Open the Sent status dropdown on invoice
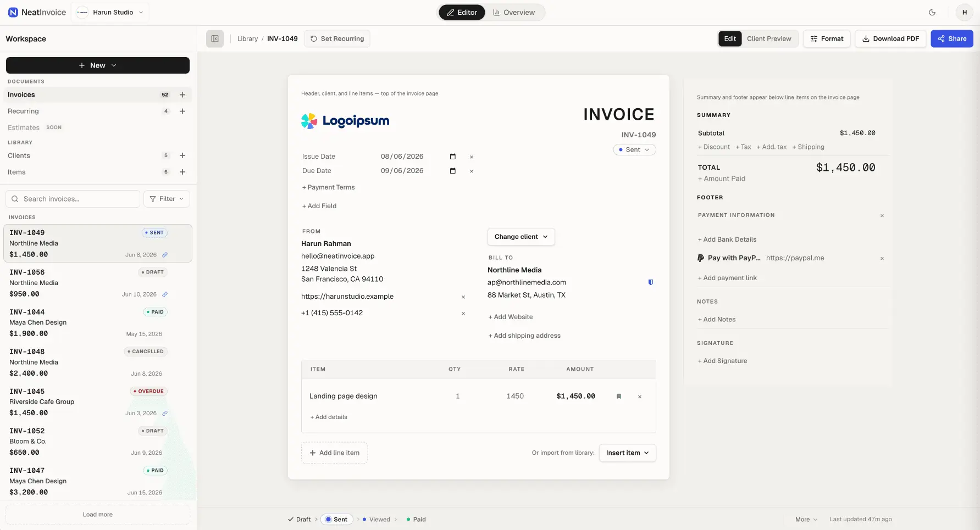This screenshot has width=980, height=530. click(634, 149)
